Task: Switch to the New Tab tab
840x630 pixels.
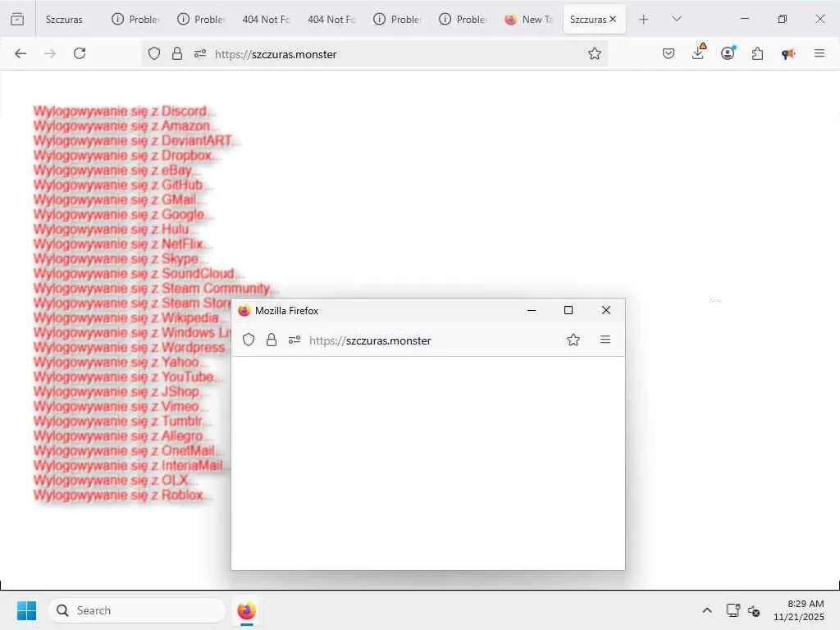Action: click(x=528, y=20)
